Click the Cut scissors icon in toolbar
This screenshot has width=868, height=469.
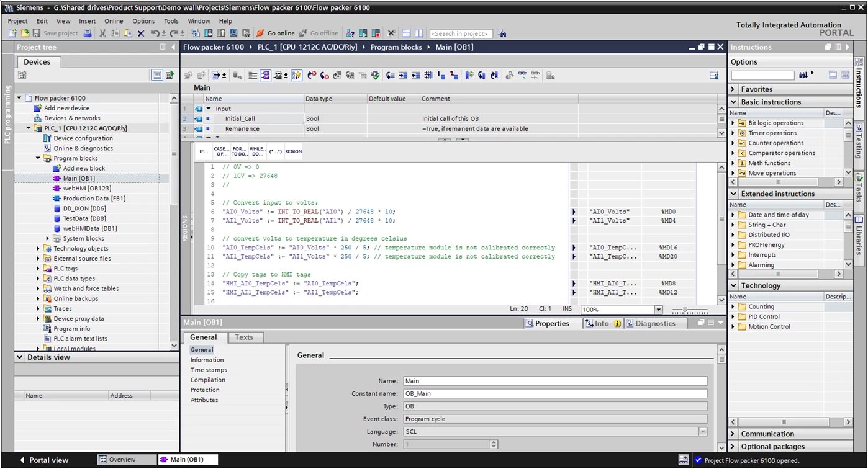pos(102,33)
